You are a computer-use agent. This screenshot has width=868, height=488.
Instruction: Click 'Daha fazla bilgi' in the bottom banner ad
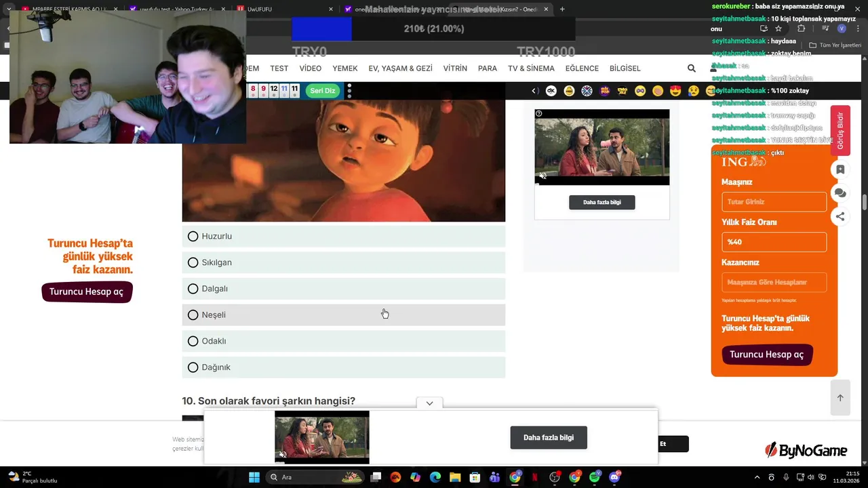549,438
